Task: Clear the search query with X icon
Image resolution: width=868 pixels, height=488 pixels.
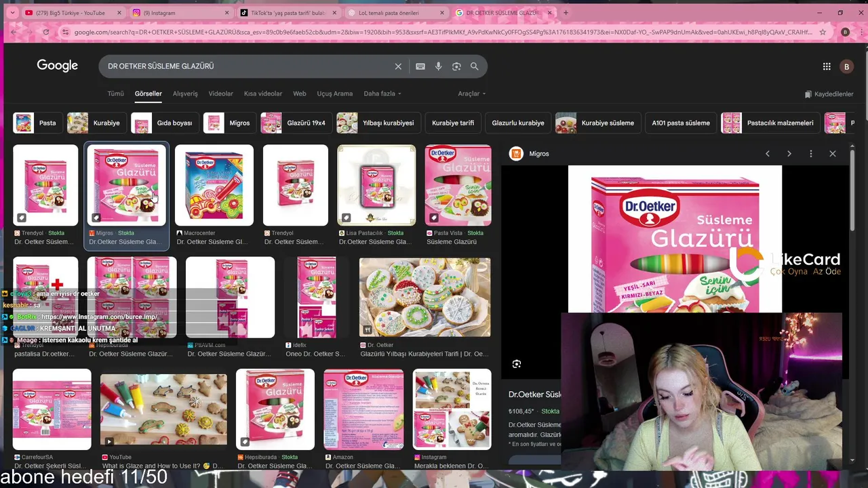Action: 398,66
